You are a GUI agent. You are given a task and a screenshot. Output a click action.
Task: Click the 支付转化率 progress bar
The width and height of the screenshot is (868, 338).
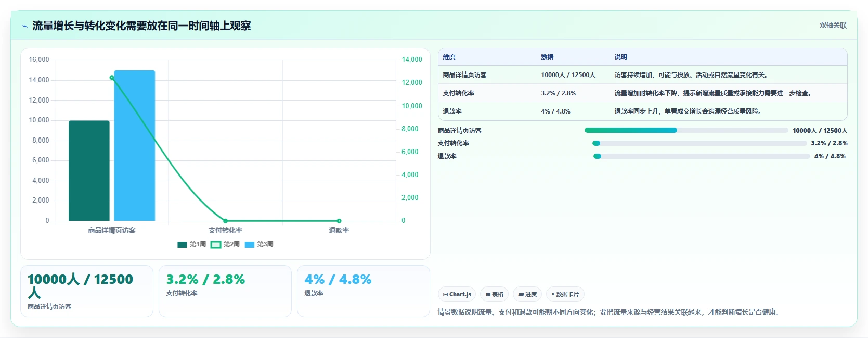[x=699, y=143]
